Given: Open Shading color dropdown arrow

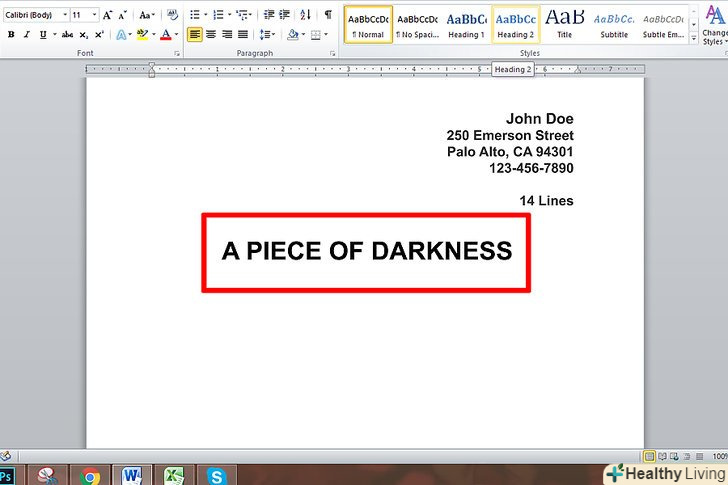Looking at the screenshot, I should [303, 34].
